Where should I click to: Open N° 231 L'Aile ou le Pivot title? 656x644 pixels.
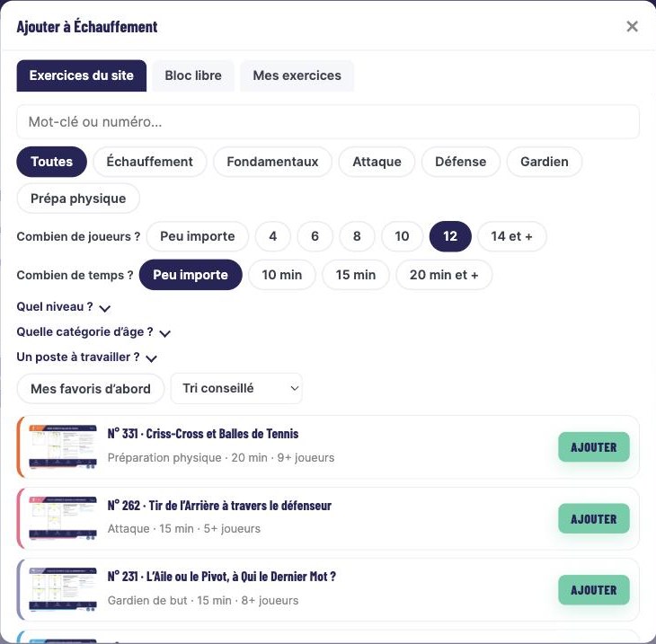tap(222, 577)
